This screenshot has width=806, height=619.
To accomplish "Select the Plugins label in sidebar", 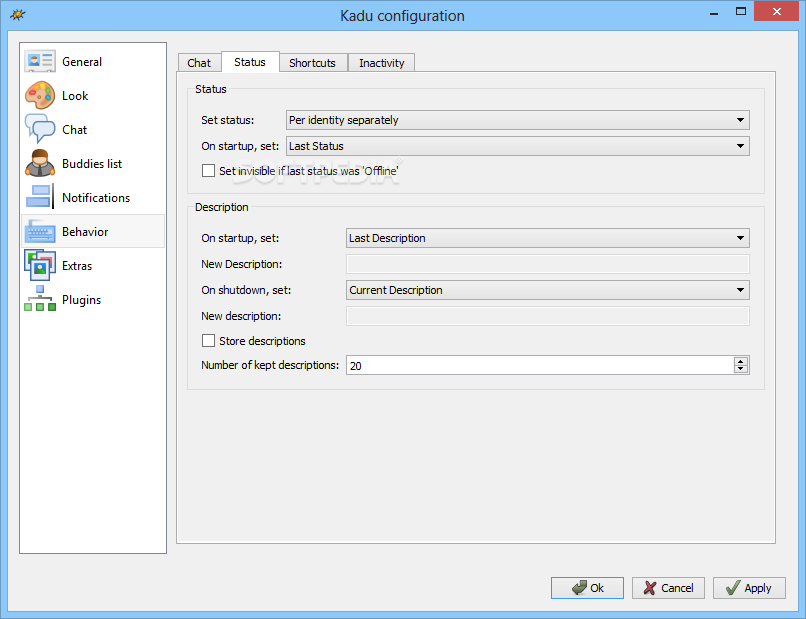I will click(x=81, y=300).
